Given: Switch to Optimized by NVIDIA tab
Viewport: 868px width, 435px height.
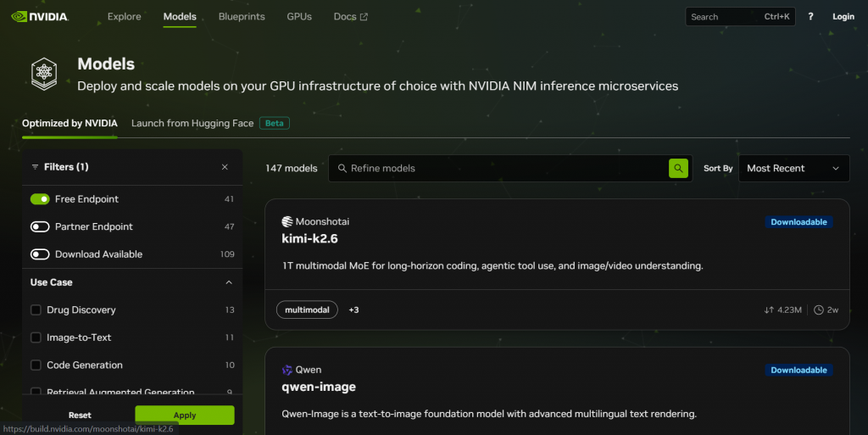Looking at the screenshot, I should (70, 123).
